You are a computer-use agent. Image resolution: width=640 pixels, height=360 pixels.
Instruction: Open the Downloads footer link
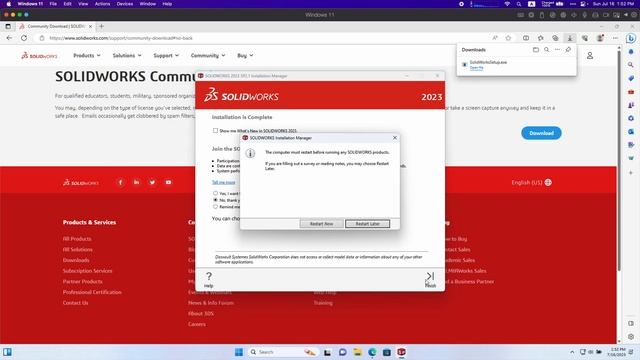point(76,260)
